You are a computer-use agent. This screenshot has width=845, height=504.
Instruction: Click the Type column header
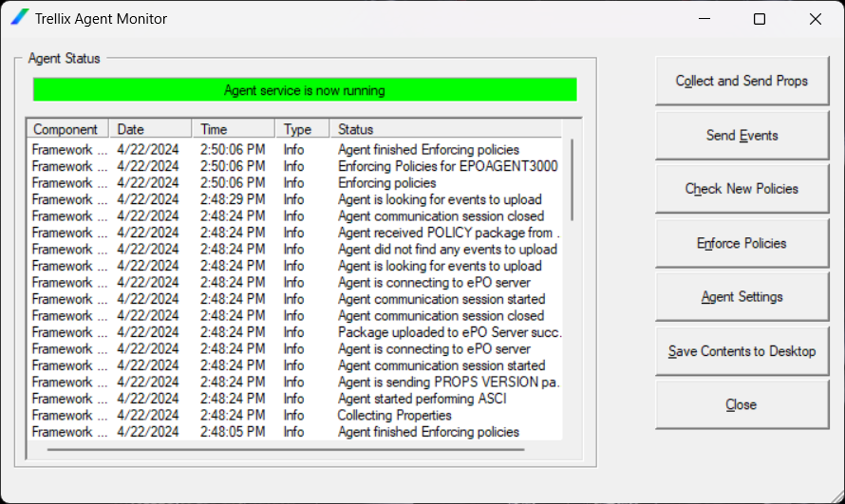pos(302,129)
